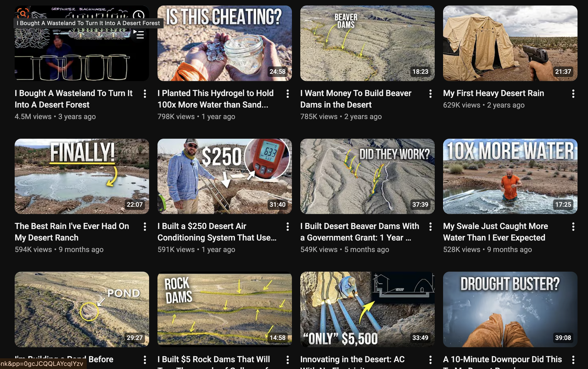Image resolution: width=588 pixels, height=369 pixels.
Task: Open the tent and pistol thumbnail
Action: tap(510, 43)
